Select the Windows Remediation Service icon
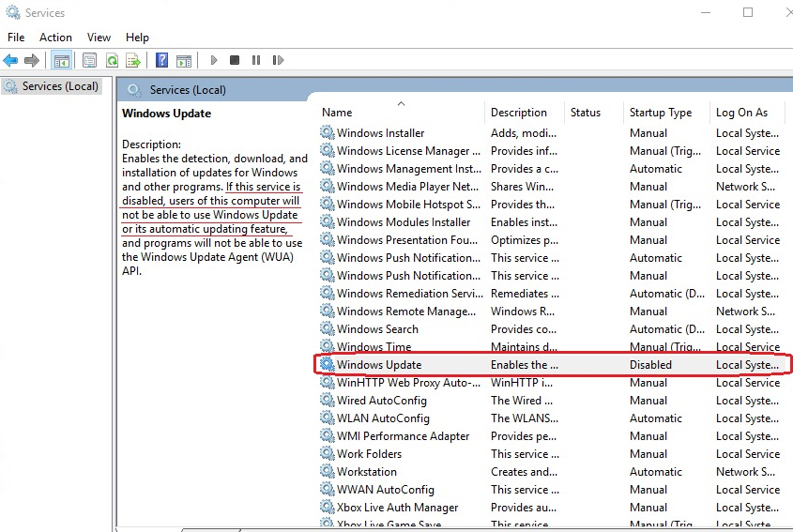 pyautogui.click(x=328, y=294)
